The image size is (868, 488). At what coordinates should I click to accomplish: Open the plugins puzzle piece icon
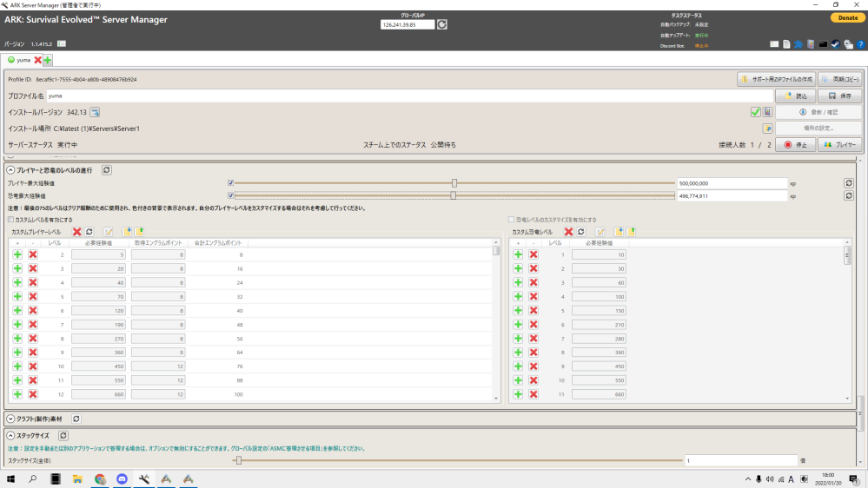pos(798,44)
